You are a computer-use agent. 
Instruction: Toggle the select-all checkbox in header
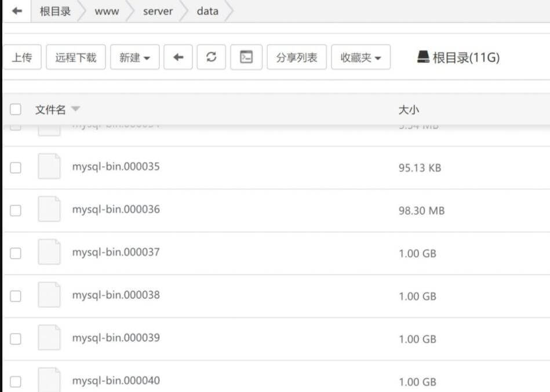[16, 109]
